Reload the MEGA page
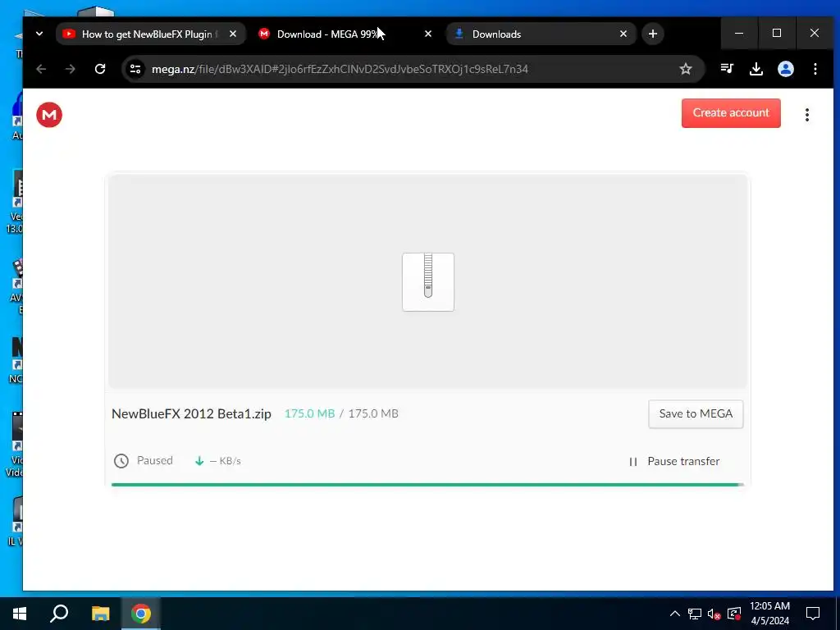Image resolution: width=840 pixels, height=630 pixels. coord(99,69)
